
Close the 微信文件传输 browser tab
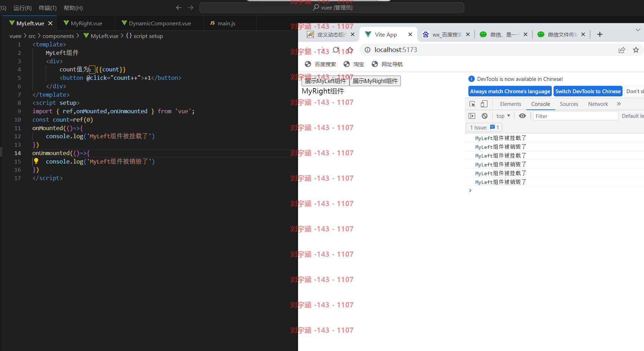pos(583,34)
